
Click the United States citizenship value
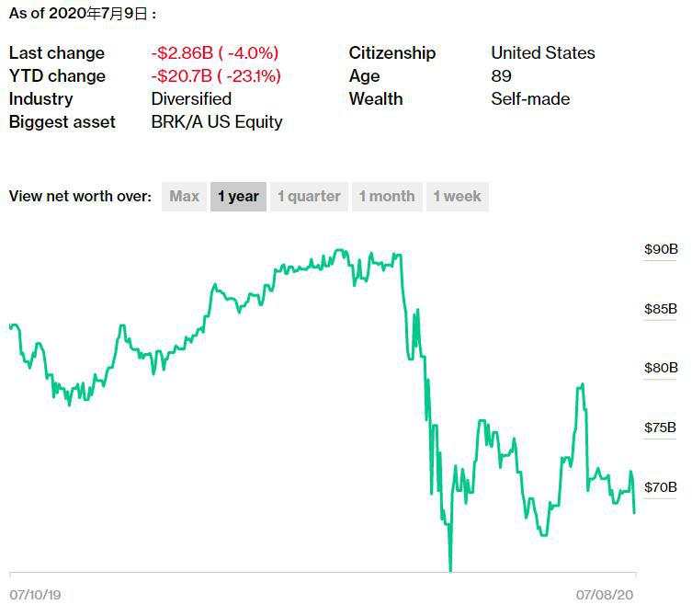pyautogui.click(x=543, y=52)
